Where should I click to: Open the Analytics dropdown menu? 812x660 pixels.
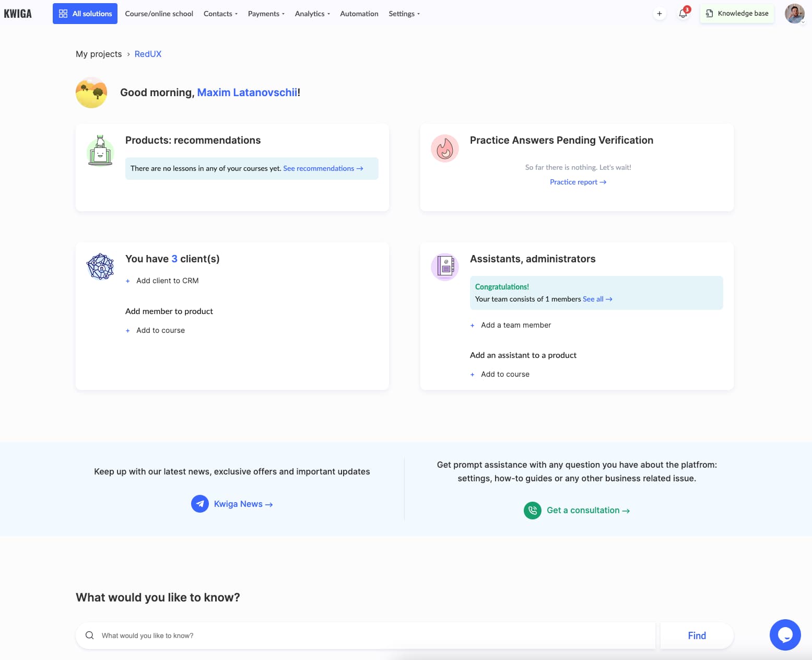pyautogui.click(x=312, y=14)
